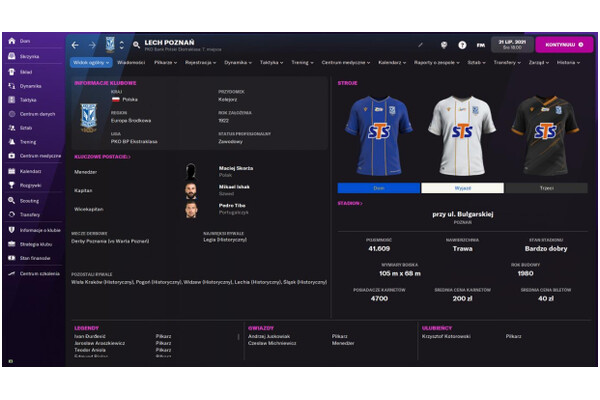Open the Wiadomości tab
The height and width of the screenshot is (400, 600).
131,62
